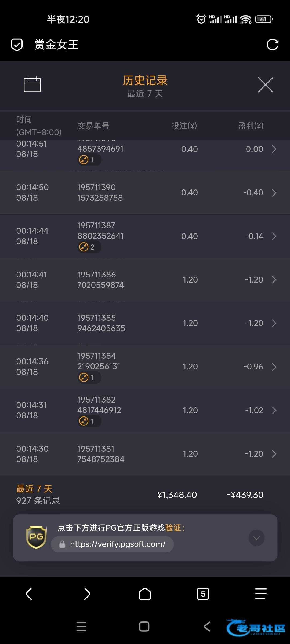Go forward using browser forward arrow
Screen dimensions: 290x644
coord(87,594)
